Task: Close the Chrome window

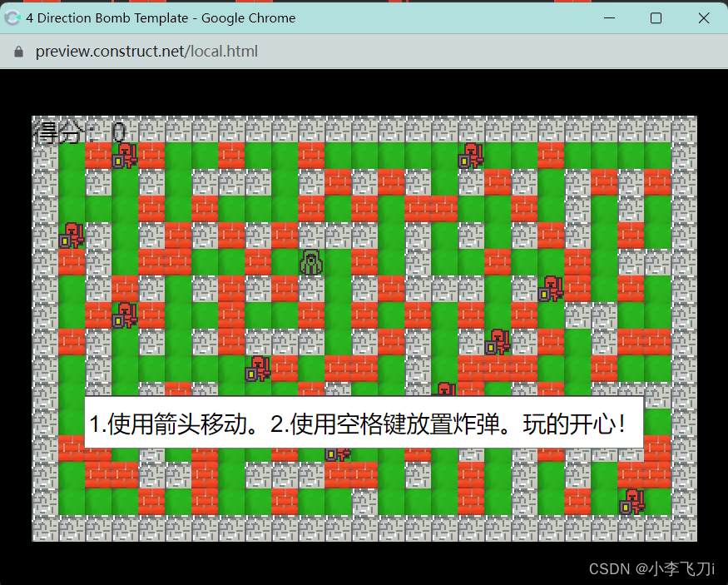Action: click(x=704, y=18)
